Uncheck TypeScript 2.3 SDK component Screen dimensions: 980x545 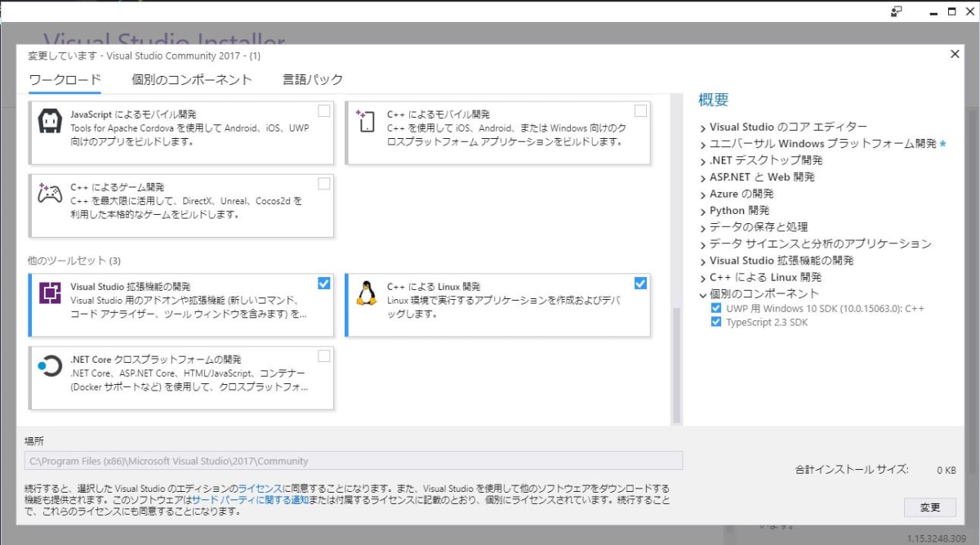pos(716,322)
